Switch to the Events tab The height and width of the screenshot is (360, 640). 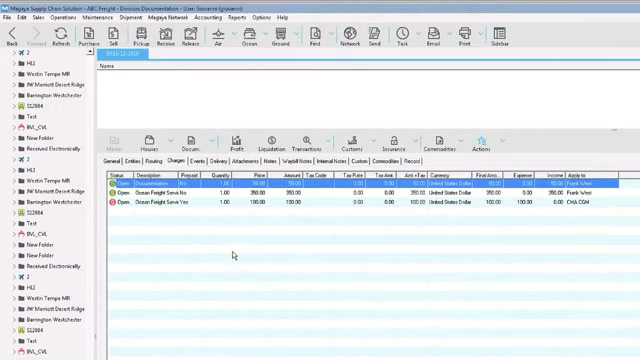[x=197, y=161]
